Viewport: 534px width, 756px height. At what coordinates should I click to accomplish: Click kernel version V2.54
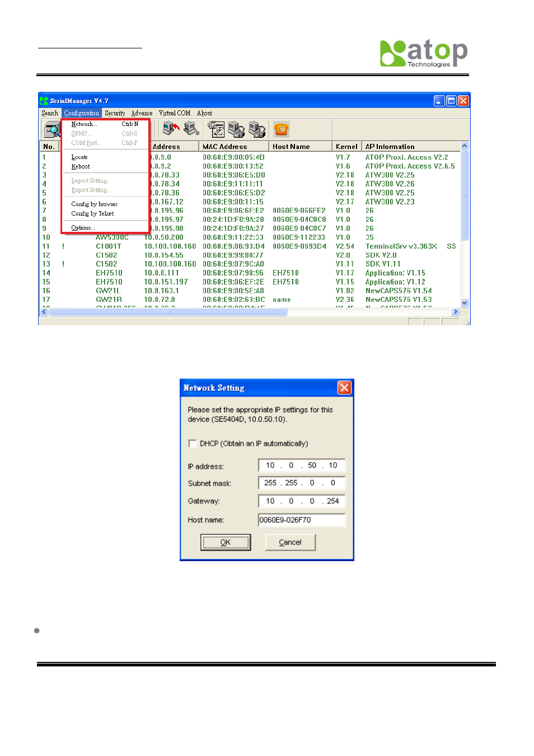click(345, 246)
